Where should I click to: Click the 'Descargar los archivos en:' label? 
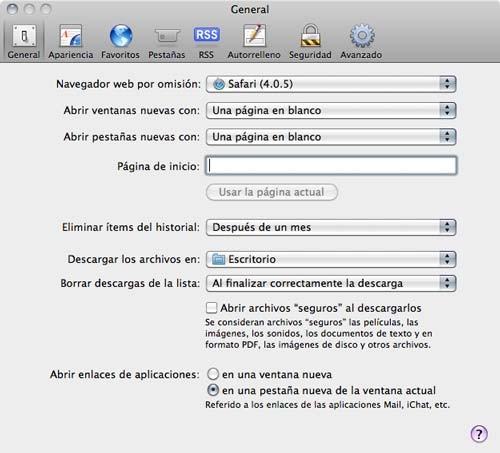(134, 259)
